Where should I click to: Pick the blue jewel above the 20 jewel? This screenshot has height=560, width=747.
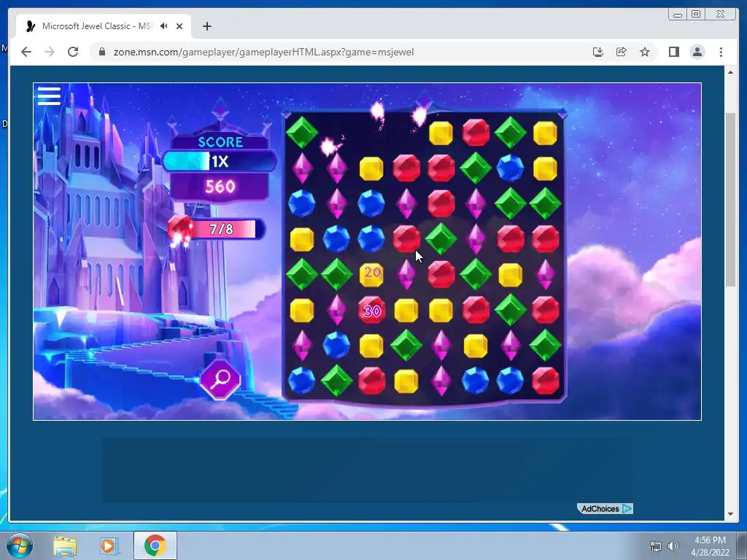(371, 238)
